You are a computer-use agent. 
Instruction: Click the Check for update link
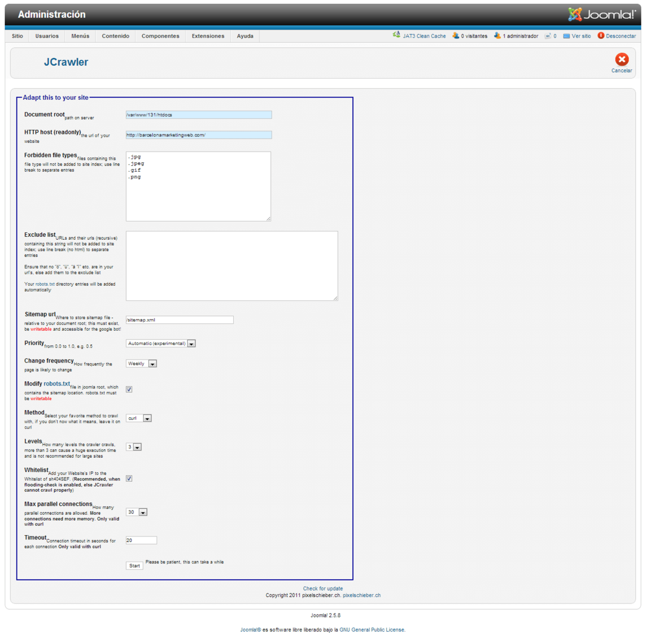tap(323, 588)
